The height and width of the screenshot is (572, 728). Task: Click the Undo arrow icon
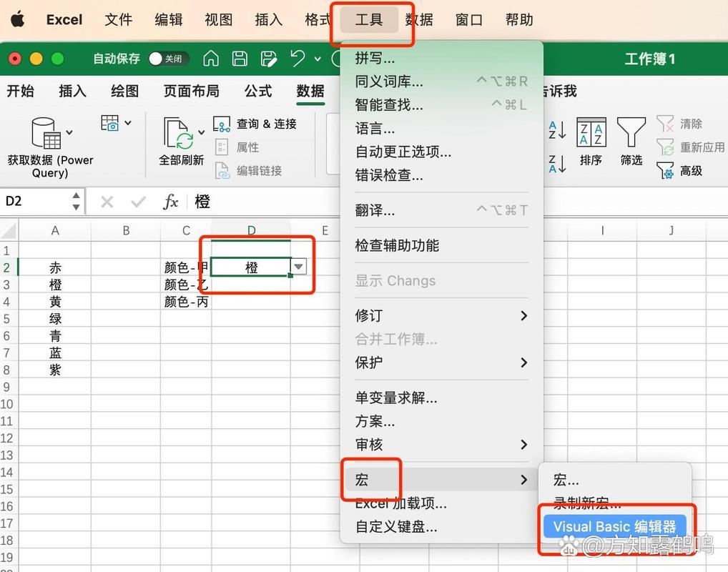pyautogui.click(x=297, y=59)
